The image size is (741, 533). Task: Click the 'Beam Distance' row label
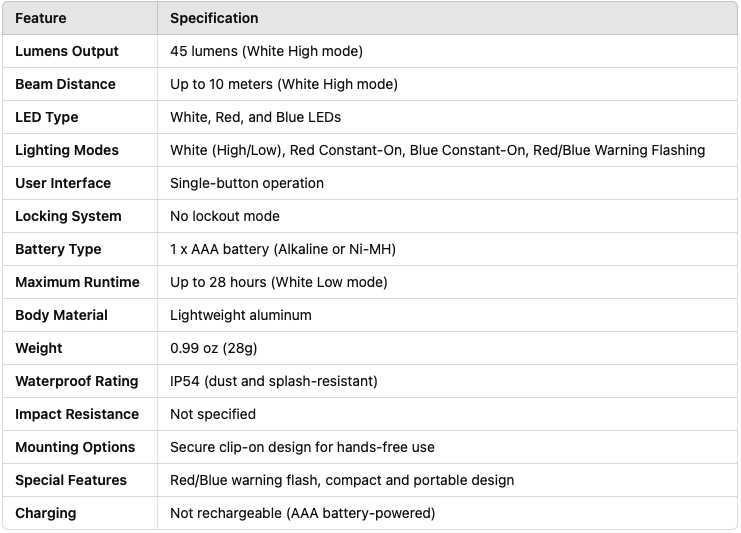tap(65, 84)
